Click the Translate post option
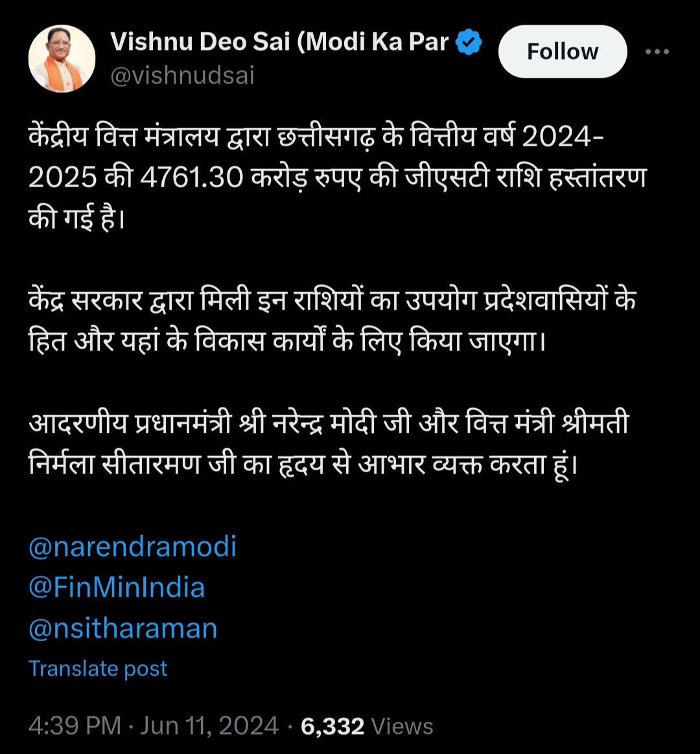 (98, 668)
